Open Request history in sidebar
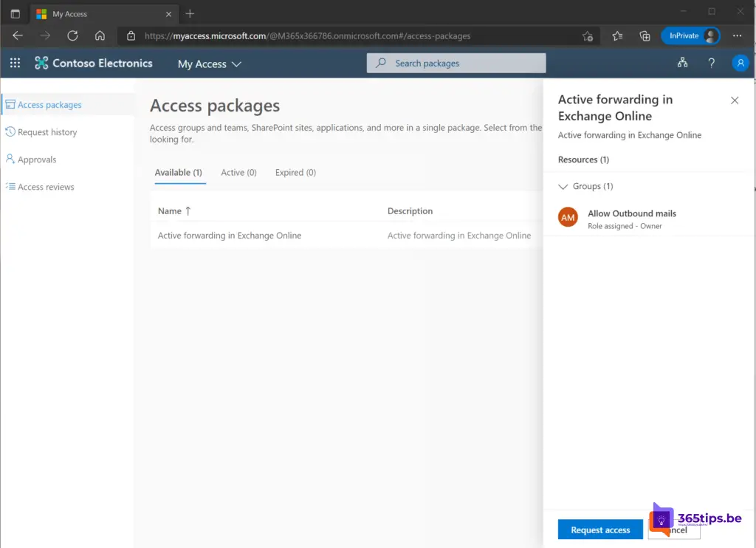This screenshot has height=548, width=756. pyautogui.click(x=47, y=132)
